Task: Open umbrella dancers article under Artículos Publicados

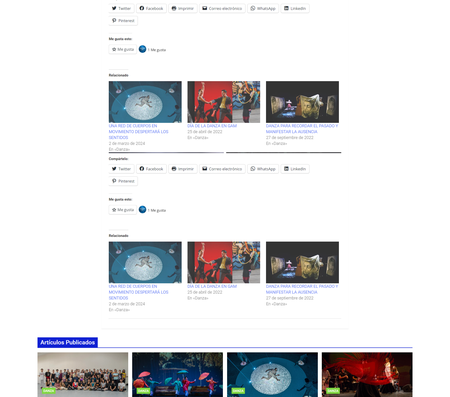Action: coord(177,375)
